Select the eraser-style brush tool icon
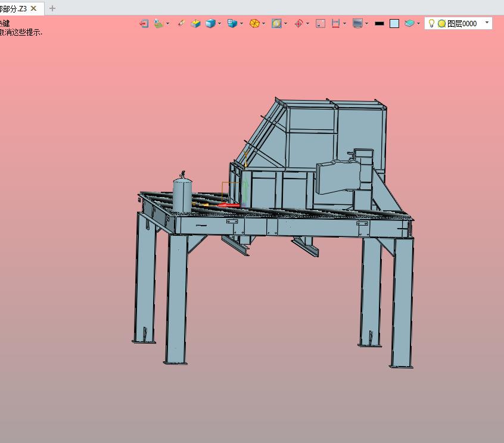The image size is (504, 443). point(181,23)
